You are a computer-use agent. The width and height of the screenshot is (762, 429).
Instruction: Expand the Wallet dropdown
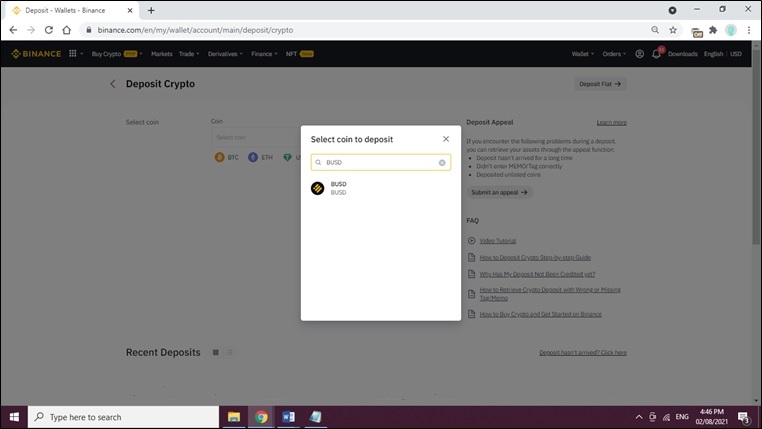583,54
